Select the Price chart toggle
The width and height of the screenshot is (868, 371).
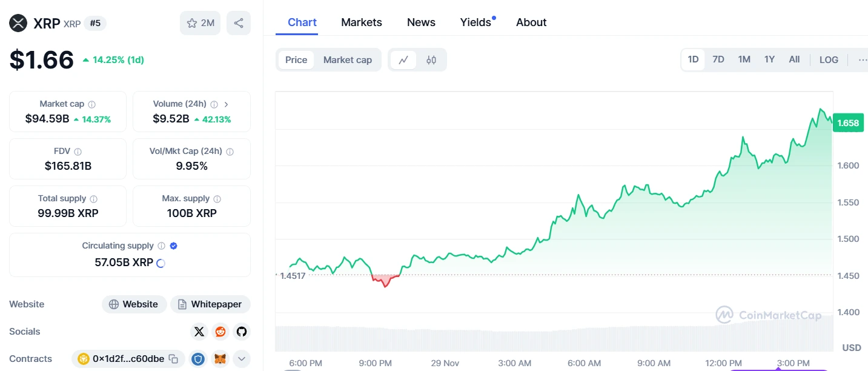point(296,60)
